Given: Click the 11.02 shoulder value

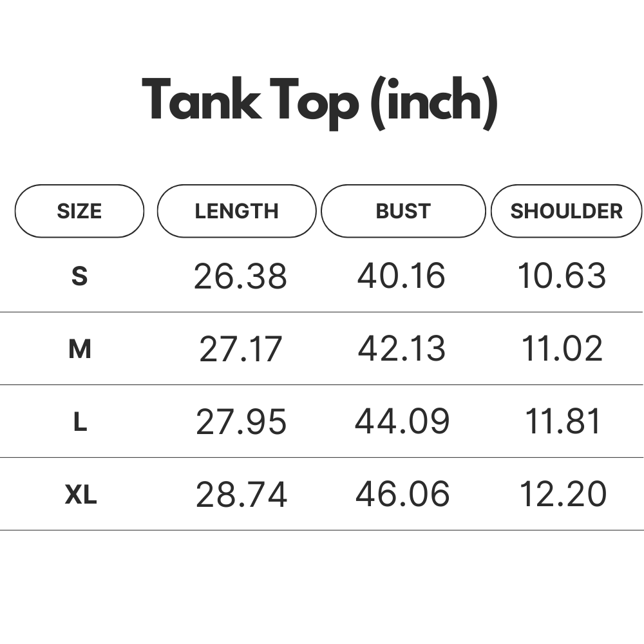Looking at the screenshot, I should [x=562, y=348].
